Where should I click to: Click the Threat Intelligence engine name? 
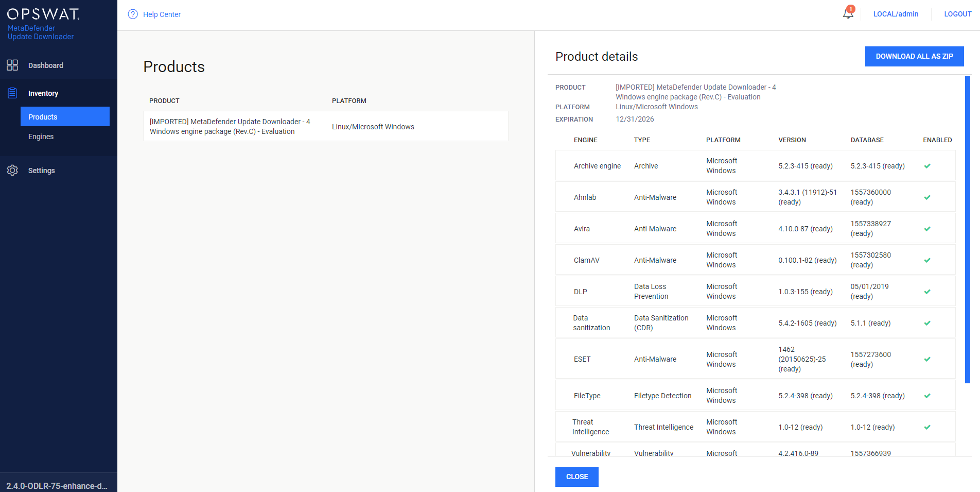[x=590, y=427]
